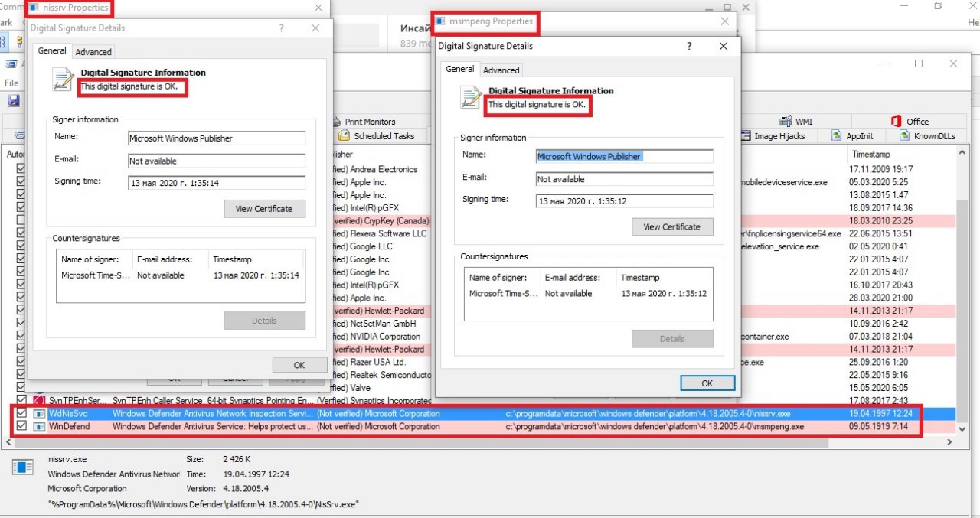
Task: Click View Certificate in msmpeng signature dialog
Action: click(672, 227)
